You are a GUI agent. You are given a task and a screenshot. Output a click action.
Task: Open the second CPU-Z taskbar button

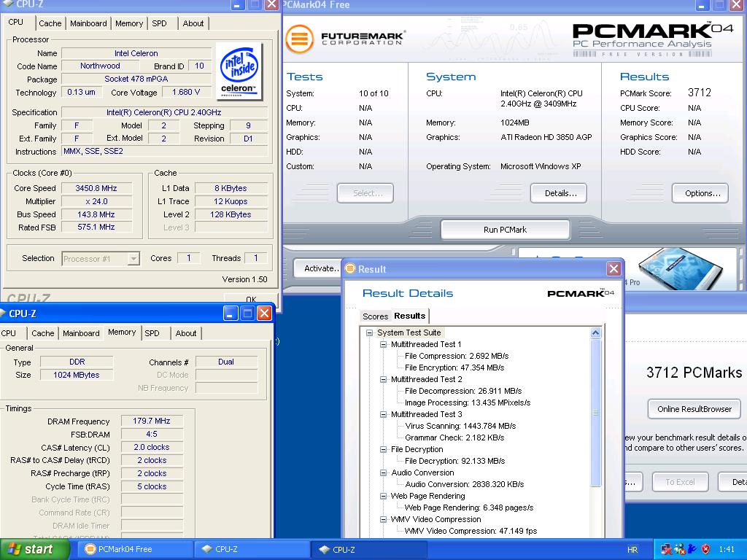[x=368, y=549]
